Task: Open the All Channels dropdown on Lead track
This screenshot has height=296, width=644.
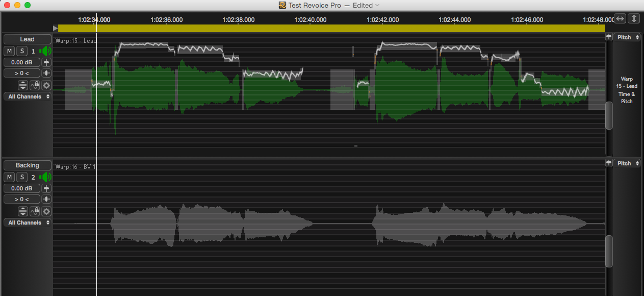Action: pyautogui.click(x=27, y=96)
